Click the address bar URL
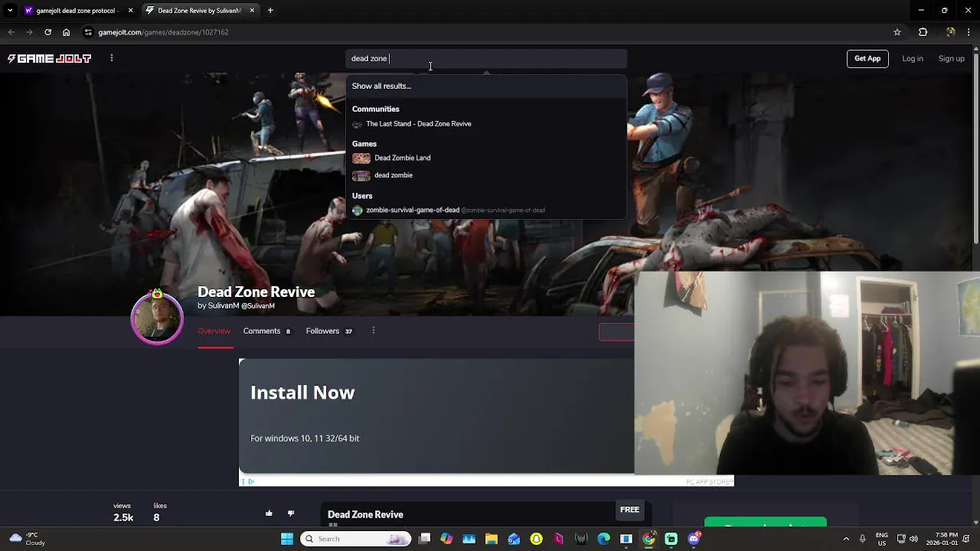The width and height of the screenshot is (980, 551). [x=163, y=32]
